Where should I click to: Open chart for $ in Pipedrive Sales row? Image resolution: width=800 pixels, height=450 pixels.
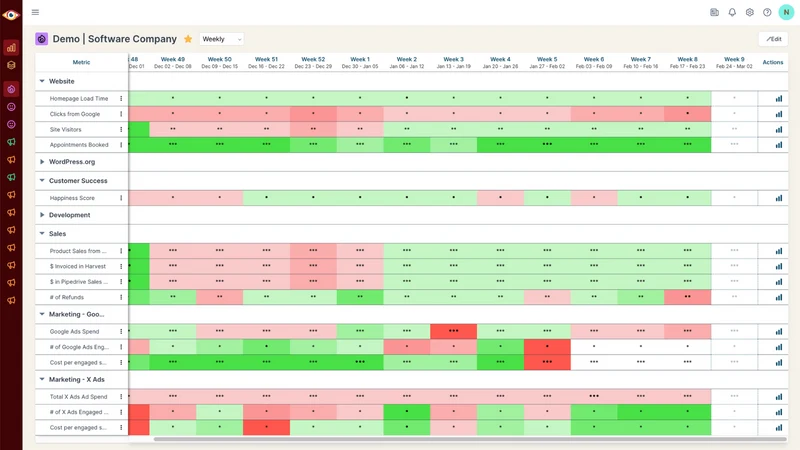pyautogui.click(x=779, y=282)
